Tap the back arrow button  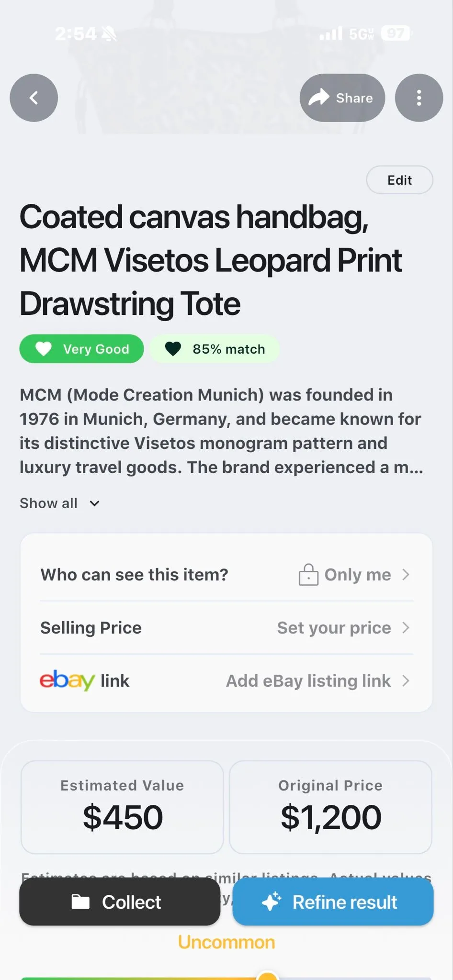pyautogui.click(x=34, y=98)
